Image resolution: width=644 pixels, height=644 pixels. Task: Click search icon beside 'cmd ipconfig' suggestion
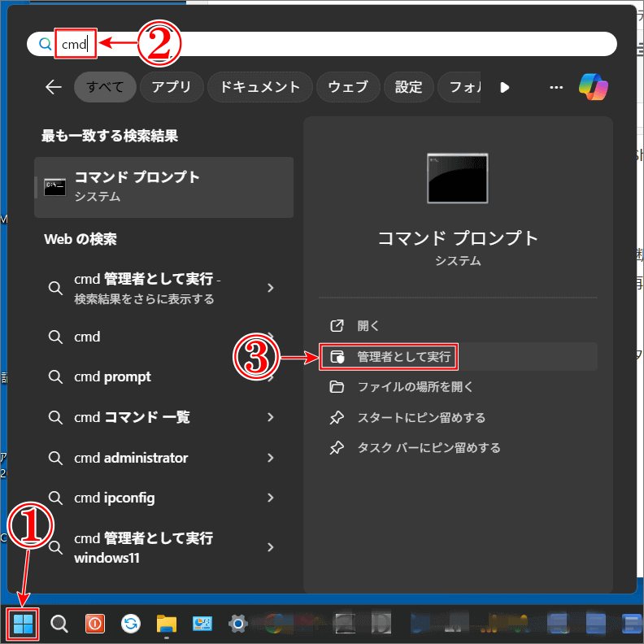coord(55,498)
